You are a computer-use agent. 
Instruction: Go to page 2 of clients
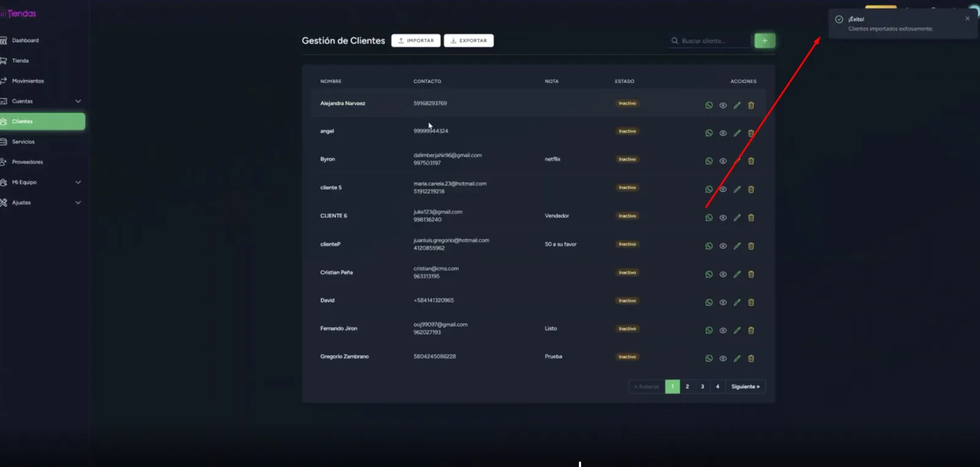687,387
